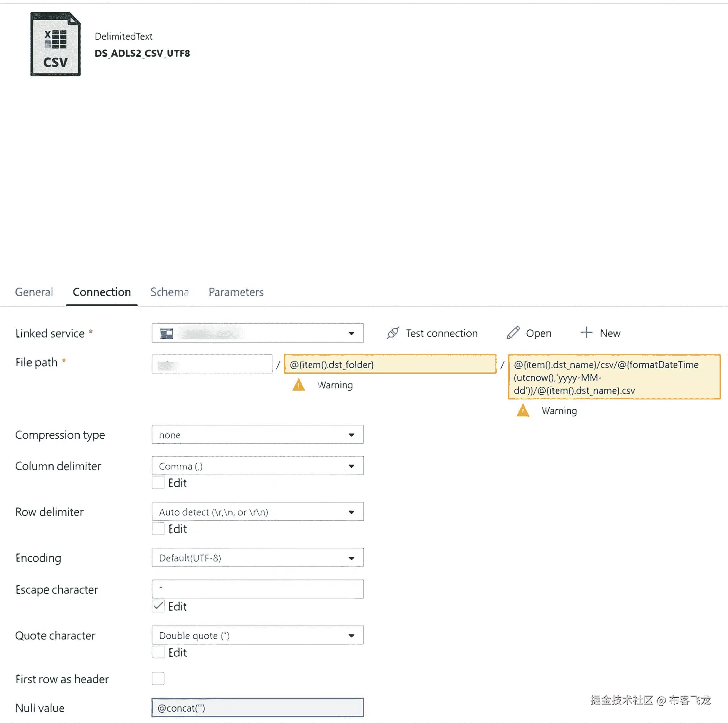This screenshot has width=728, height=723.
Task: Switch to the General tab
Action: (34, 292)
